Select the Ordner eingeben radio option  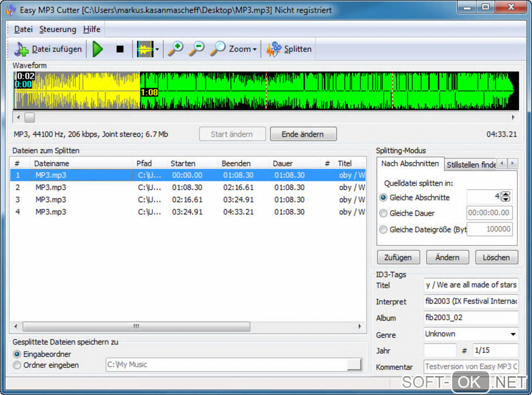17,365
